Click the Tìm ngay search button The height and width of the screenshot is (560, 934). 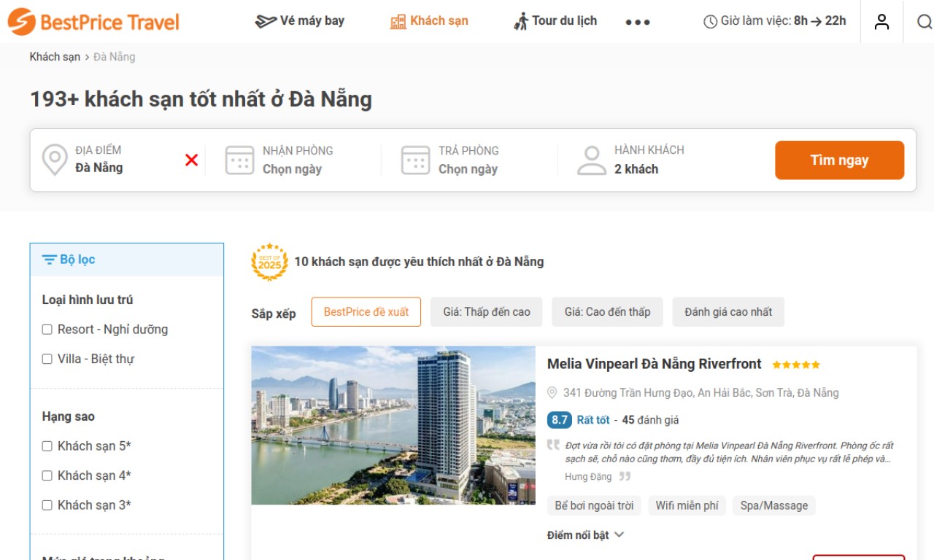click(839, 160)
